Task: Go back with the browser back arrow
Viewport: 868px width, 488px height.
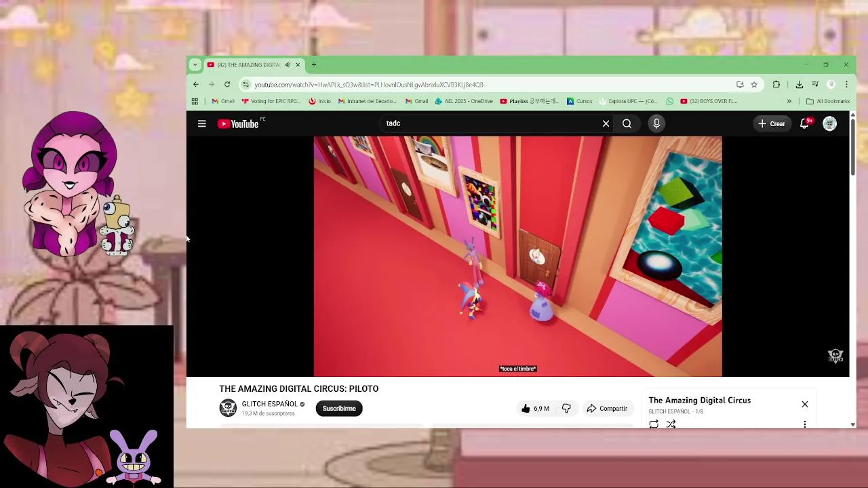Action: [x=196, y=85]
